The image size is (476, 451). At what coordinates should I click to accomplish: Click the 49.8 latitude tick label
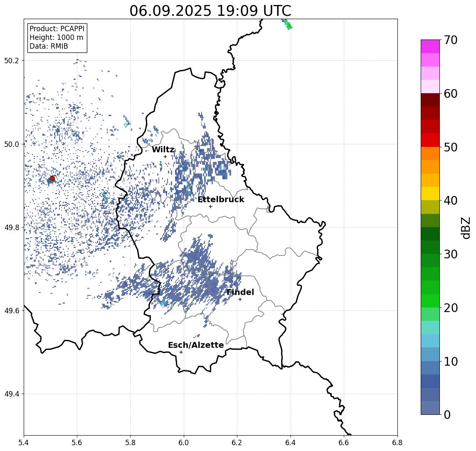(12, 227)
